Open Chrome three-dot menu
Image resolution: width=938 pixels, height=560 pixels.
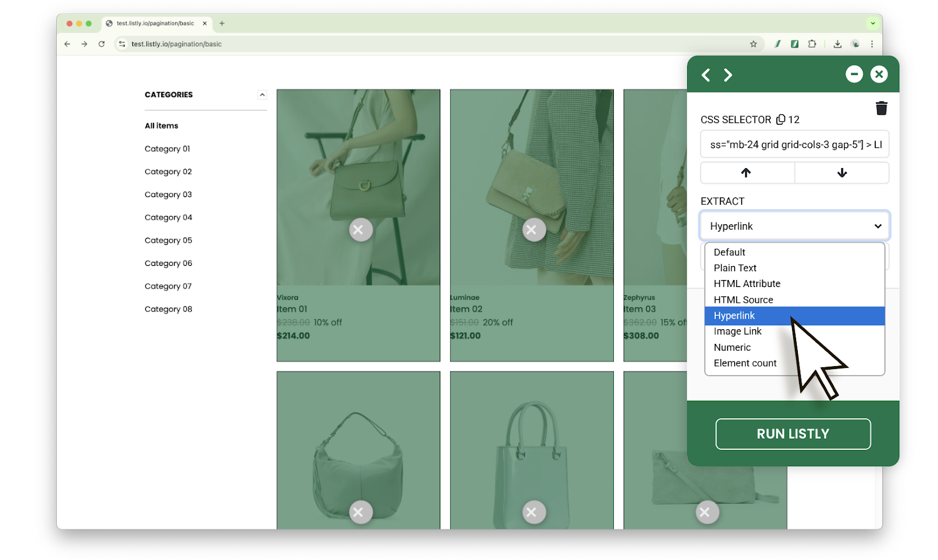[872, 44]
